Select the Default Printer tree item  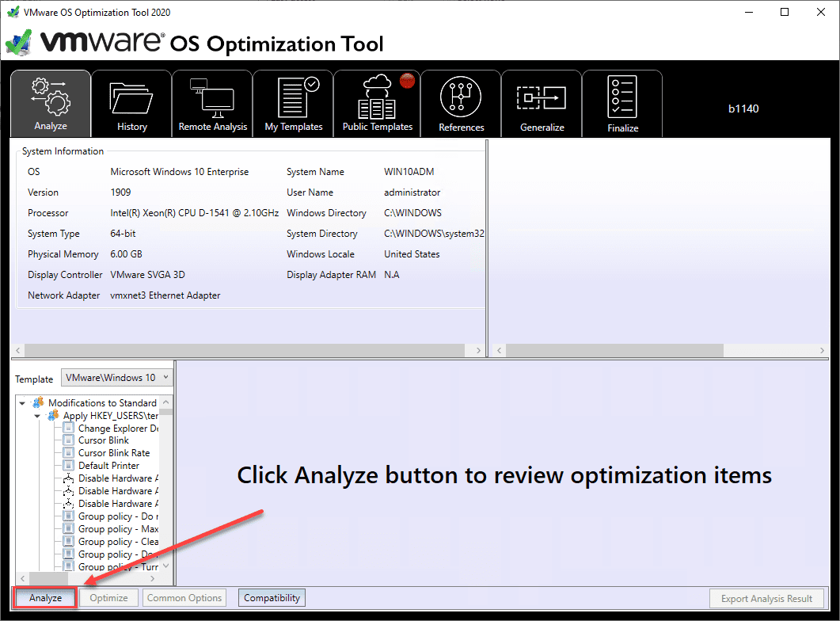coord(108,466)
